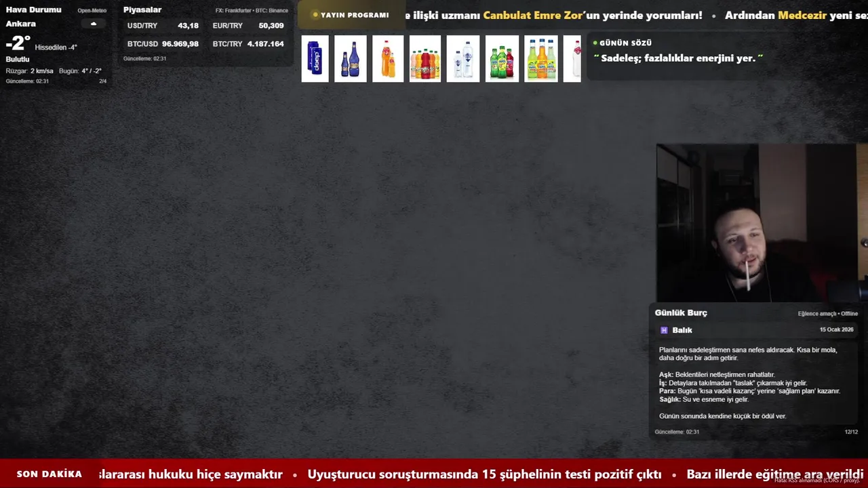
Task: Select the two blue glass bottles thumbnail
Action: (351, 59)
